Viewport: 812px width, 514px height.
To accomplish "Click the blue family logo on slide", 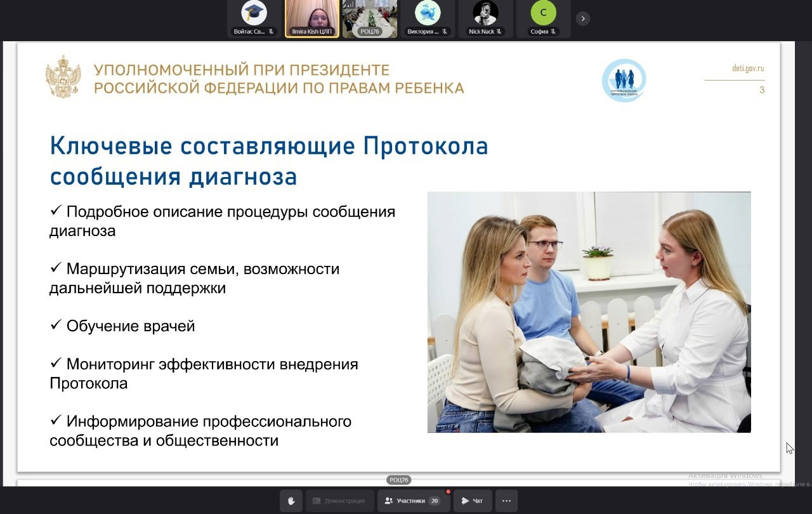I will pyautogui.click(x=624, y=80).
